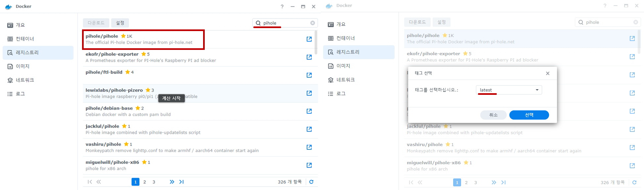
Task: Refresh the registry list in right window
Action: pos(634,182)
